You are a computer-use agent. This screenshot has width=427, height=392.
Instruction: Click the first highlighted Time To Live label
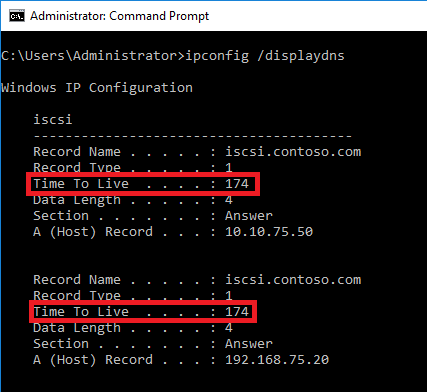[81, 184]
